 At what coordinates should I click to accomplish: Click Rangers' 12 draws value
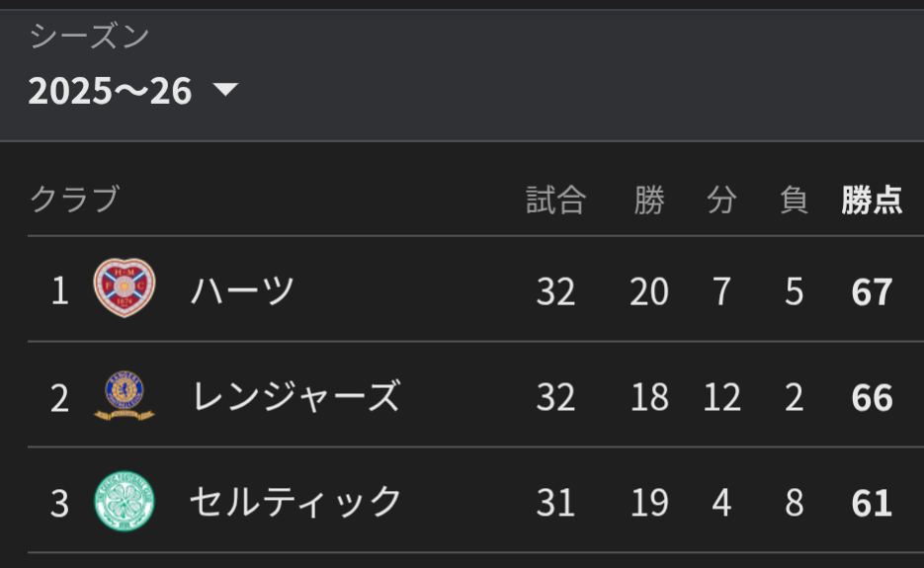(721, 397)
